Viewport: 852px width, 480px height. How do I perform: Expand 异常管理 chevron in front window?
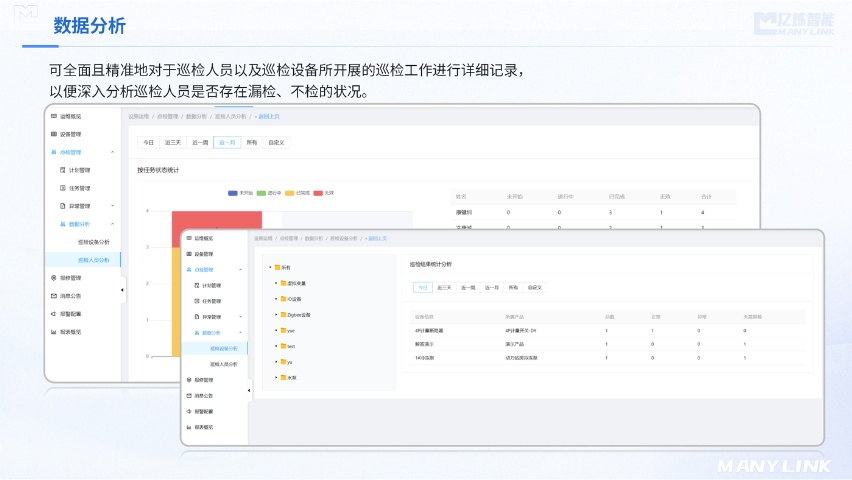pyautogui.click(x=240, y=316)
